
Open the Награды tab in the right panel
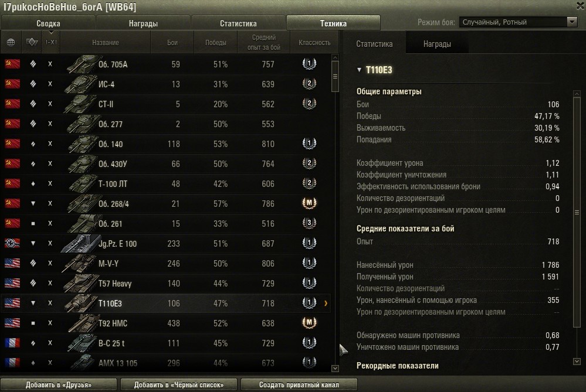coord(437,44)
